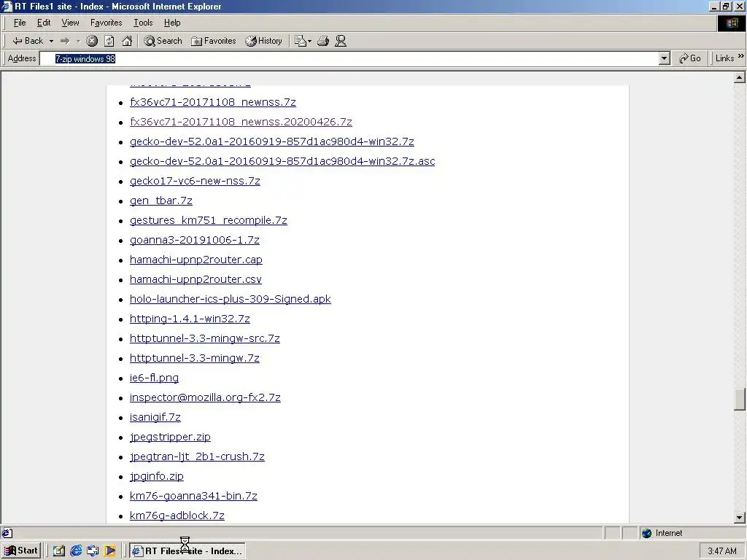Open the Favorites toolbar button

[x=213, y=41]
